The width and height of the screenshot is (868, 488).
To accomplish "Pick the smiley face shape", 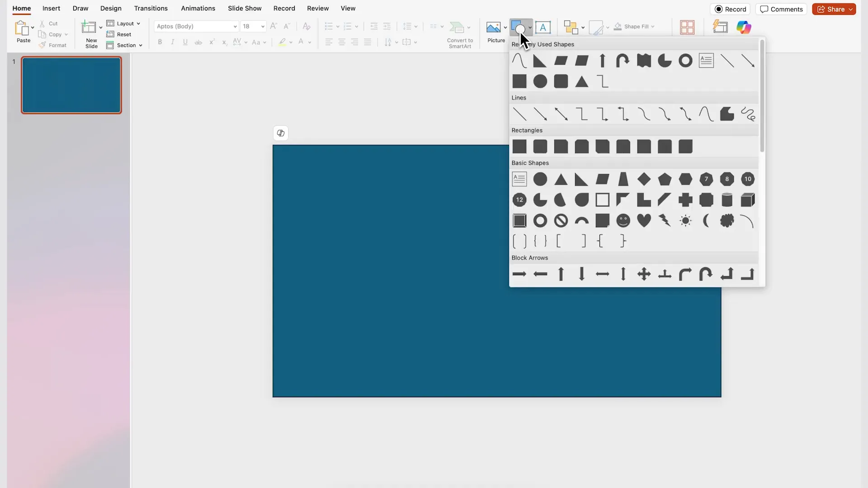I will coord(623,221).
